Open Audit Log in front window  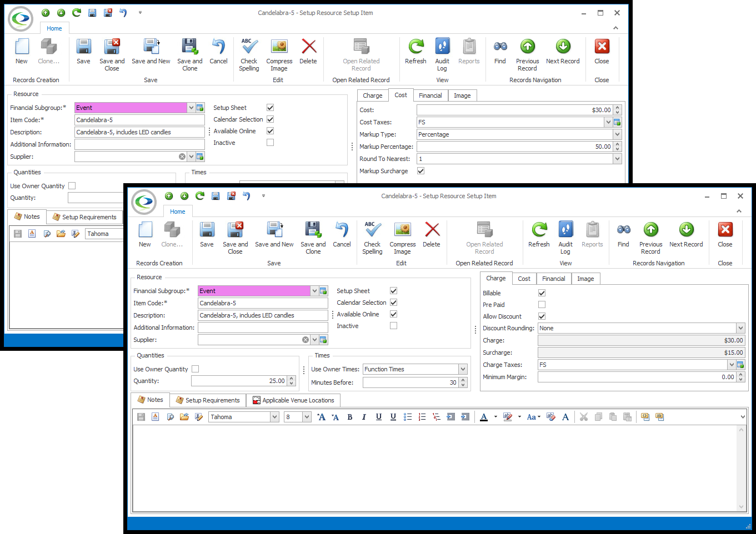tap(565, 238)
